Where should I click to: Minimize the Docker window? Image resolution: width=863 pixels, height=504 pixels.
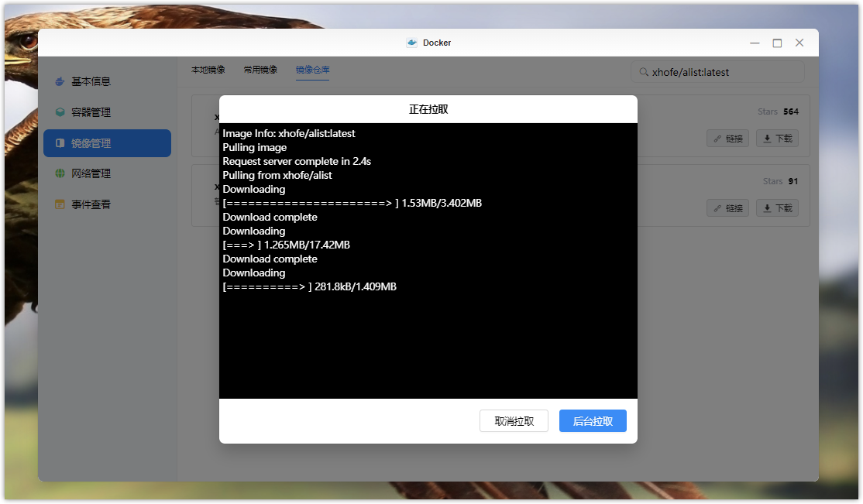[x=755, y=43]
